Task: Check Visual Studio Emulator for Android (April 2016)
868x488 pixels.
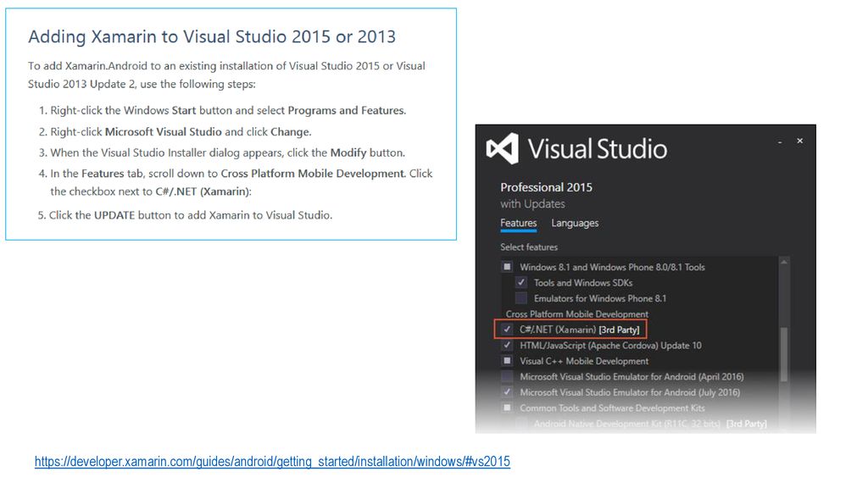Action: coord(507,376)
